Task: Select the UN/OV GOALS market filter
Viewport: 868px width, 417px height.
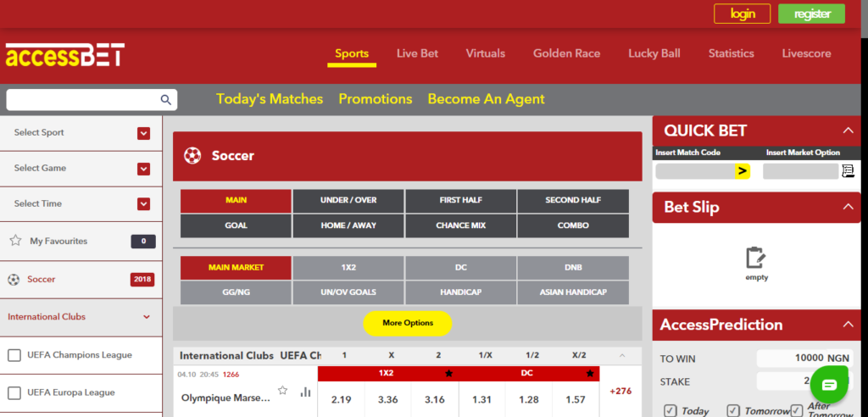Action: click(348, 292)
